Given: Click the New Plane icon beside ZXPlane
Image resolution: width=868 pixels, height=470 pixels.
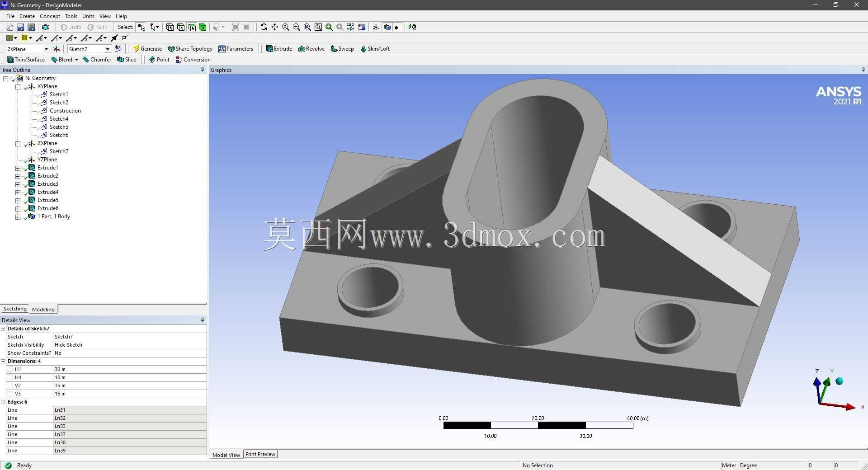Looking at the screenshot, I should (57, 49).
